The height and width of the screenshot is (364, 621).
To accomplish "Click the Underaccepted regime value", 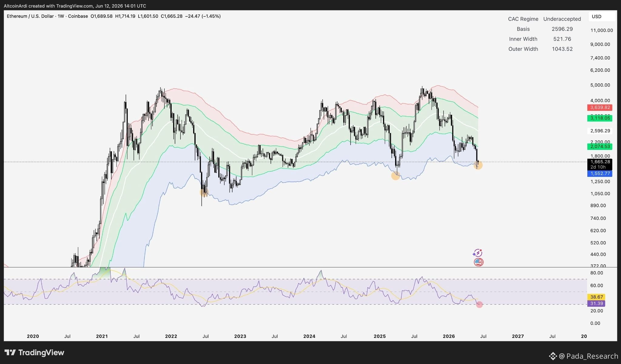I will click(562, 19).
